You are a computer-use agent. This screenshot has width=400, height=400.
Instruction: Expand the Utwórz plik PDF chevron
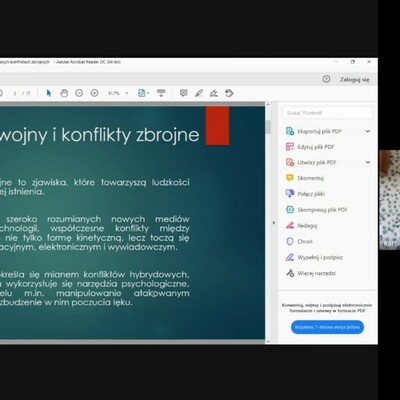(x=368, y=162)
